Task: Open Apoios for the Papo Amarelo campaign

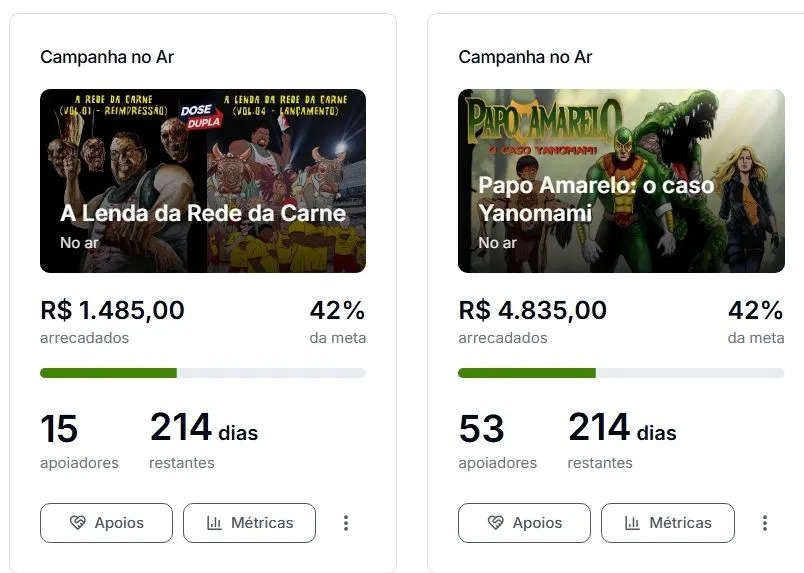Action: (525, 523)
